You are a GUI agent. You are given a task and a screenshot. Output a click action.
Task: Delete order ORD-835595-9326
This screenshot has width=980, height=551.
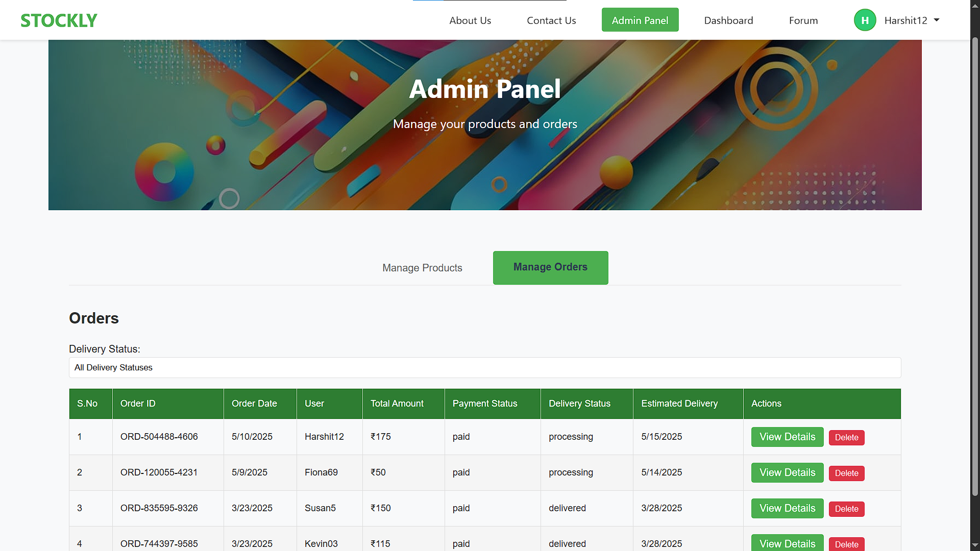[x=846, y=509]
